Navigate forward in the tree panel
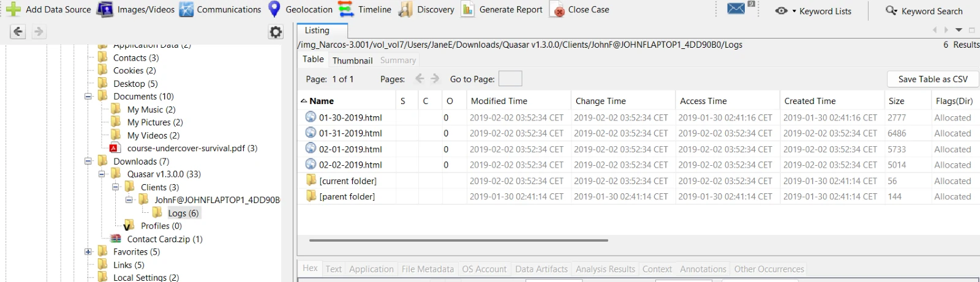The height and width of the screenshot is (282, 980). tap(39, 32)
